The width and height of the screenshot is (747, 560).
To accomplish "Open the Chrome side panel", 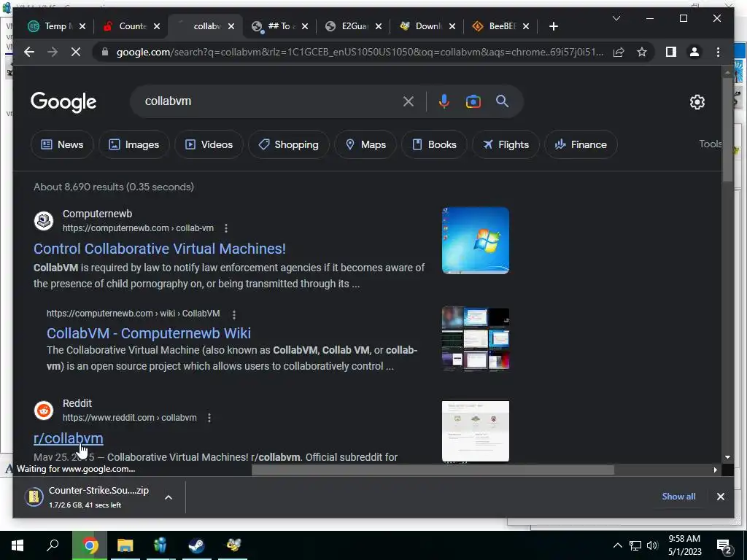I will coord(671,52).
